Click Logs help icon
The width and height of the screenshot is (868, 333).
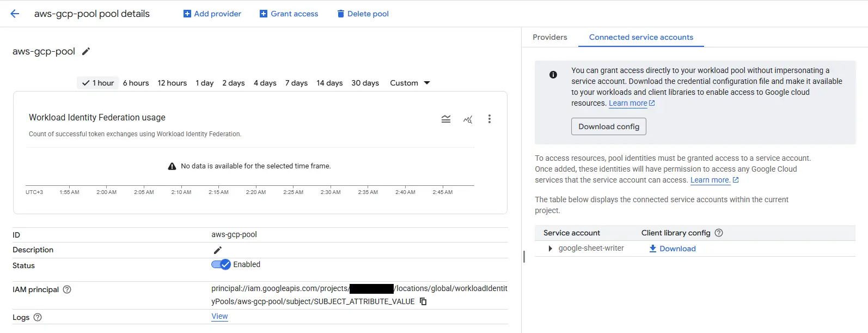coord(38,317)
